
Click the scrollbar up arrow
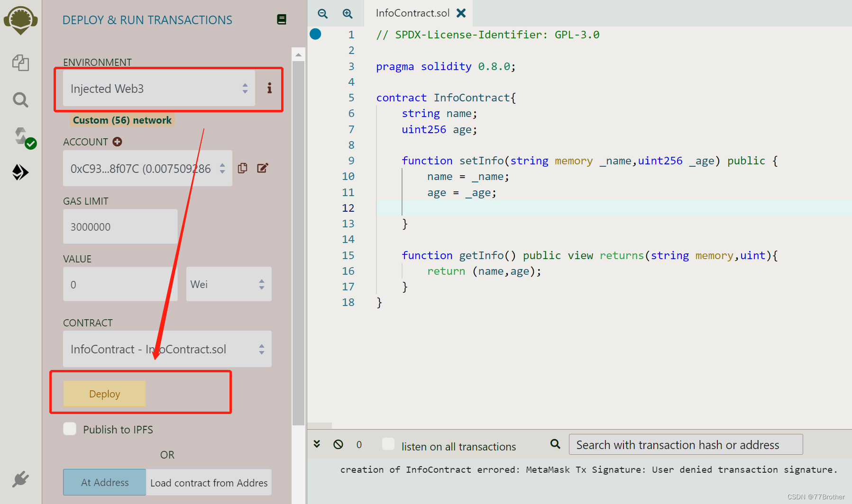[298, 55]
